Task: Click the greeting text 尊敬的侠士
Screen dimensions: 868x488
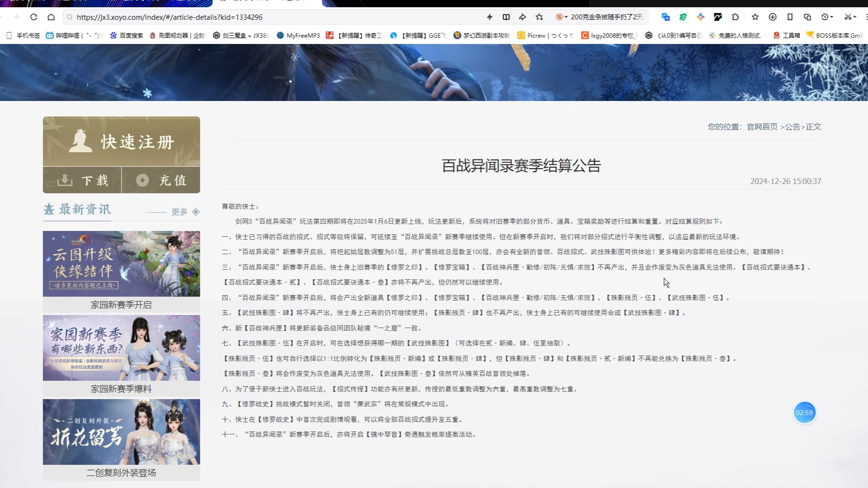Action: click(240, 206)
